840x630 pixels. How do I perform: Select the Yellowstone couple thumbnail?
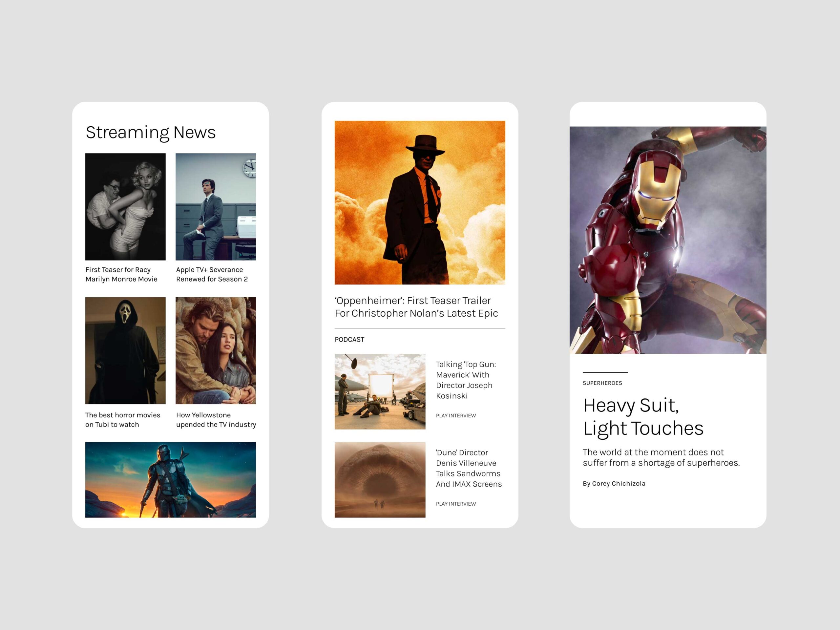215,350
